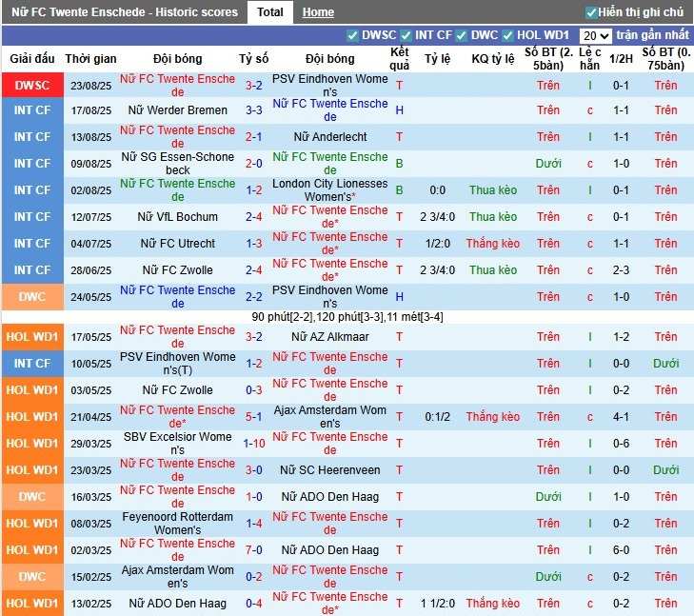The width and height of the screenshot is (694, 616).
Task: Open the Home tab
Action: [x=318, y=12]
